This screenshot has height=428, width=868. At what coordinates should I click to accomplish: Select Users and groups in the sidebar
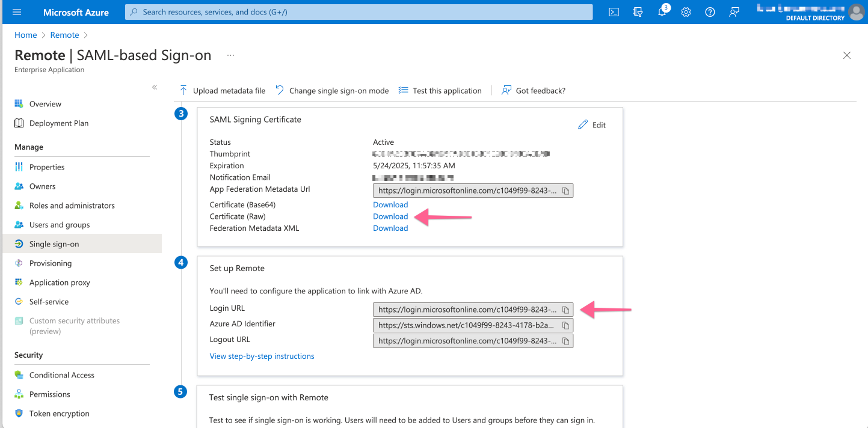[x=60, y=224]
